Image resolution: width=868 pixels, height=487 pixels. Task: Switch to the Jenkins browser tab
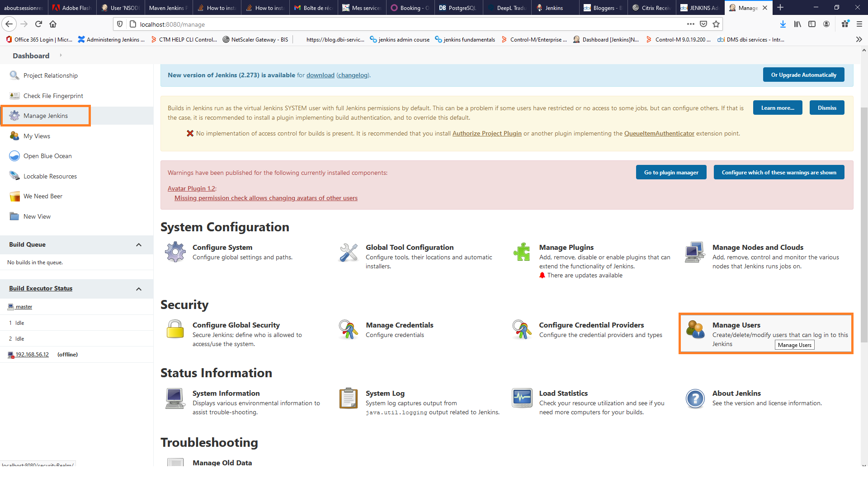click(x=555, y=8)
